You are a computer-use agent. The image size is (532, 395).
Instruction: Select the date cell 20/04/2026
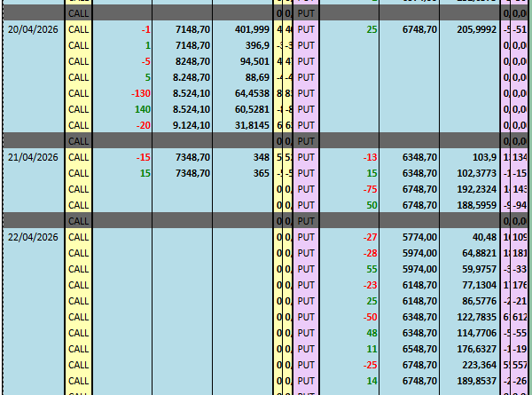point(34,29)
